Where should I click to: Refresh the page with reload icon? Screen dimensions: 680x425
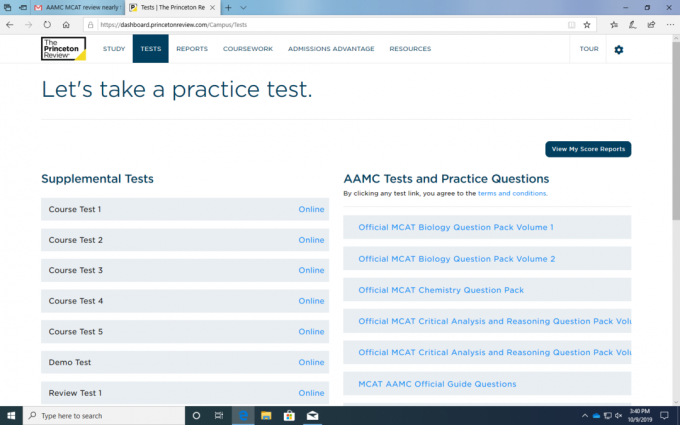[47, 25]
